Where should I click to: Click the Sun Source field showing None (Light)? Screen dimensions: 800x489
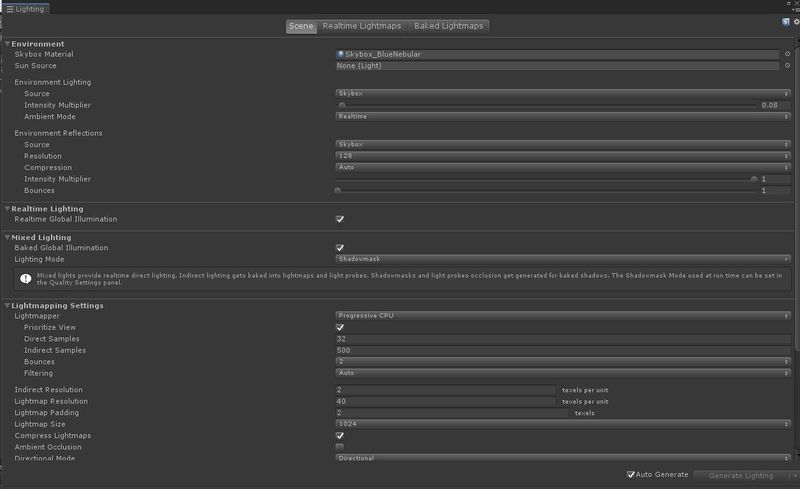tap(557, 66)
